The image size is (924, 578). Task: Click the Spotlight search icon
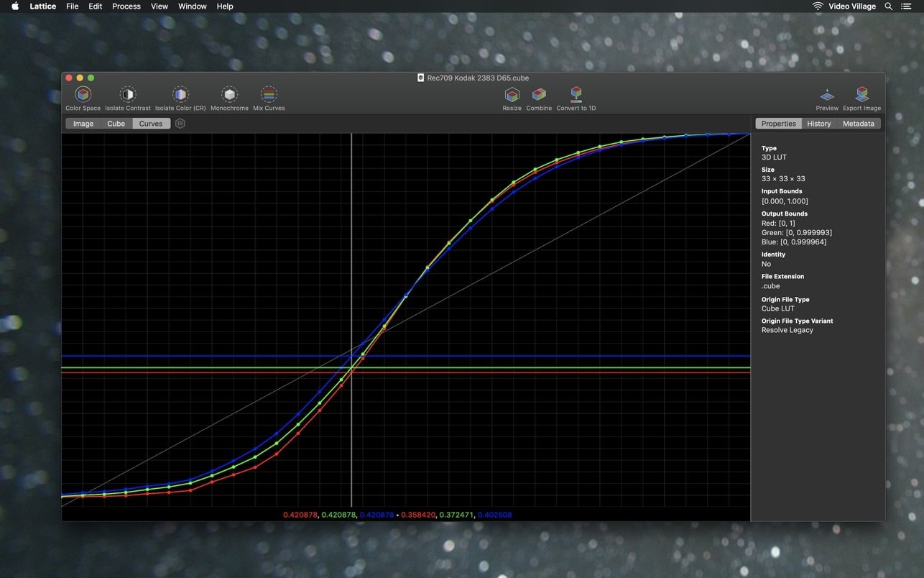(x=888, y=6)
